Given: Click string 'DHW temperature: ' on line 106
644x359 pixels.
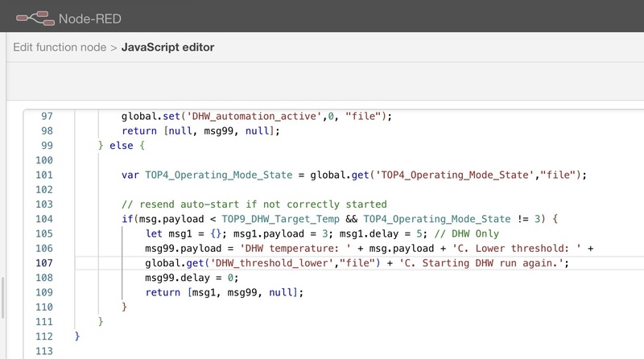Looking at the screenshot, I should pyautogui.click(x=295, y=249).
